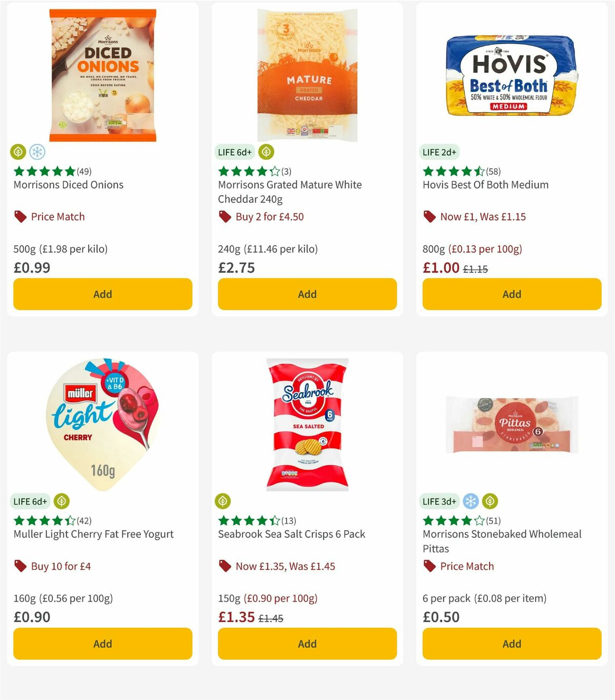Add Hovis Best Of Both Medium to basket

(x=511, y=294)
